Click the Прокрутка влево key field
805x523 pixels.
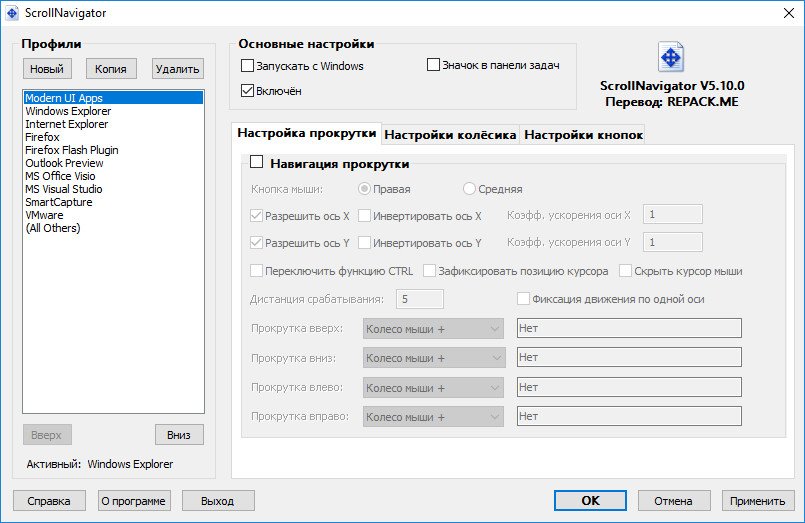click(629, 387)
